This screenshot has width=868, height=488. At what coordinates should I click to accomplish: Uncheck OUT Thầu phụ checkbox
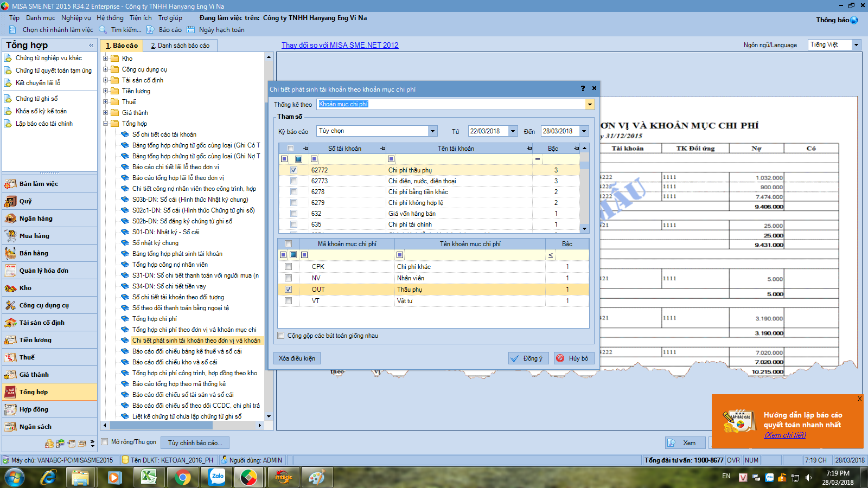coord(288,290)
